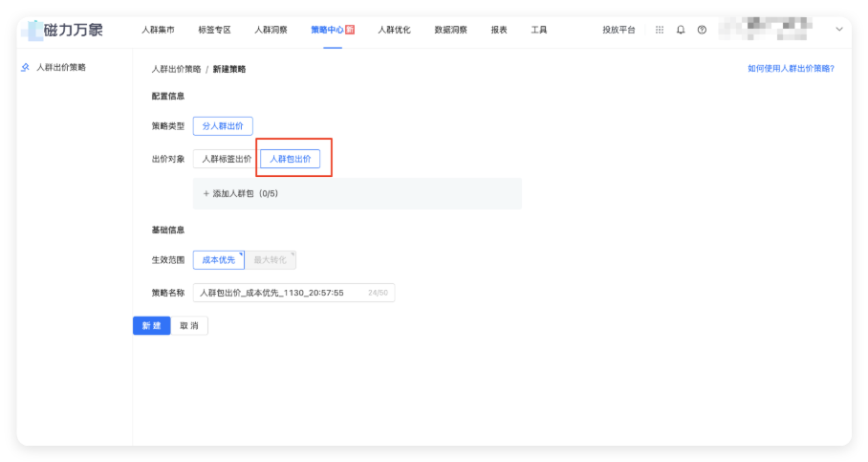The width and height of the screenshot is (868, 462).
Task: Click the 新建 button
Action: 152,326
